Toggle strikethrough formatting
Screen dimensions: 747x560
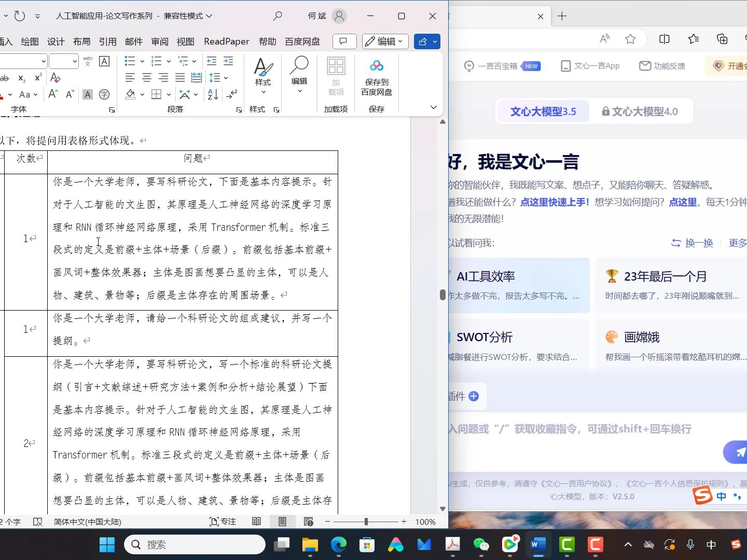click(x=5, y=78)
